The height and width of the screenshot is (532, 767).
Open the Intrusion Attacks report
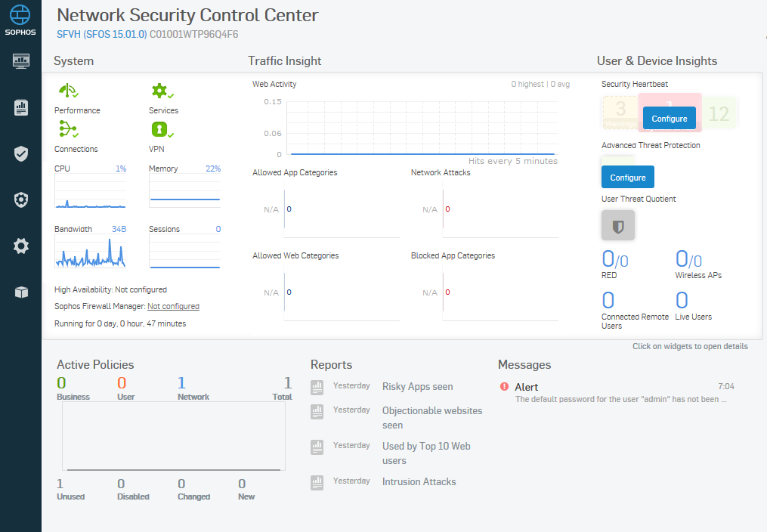coord(419,481)
